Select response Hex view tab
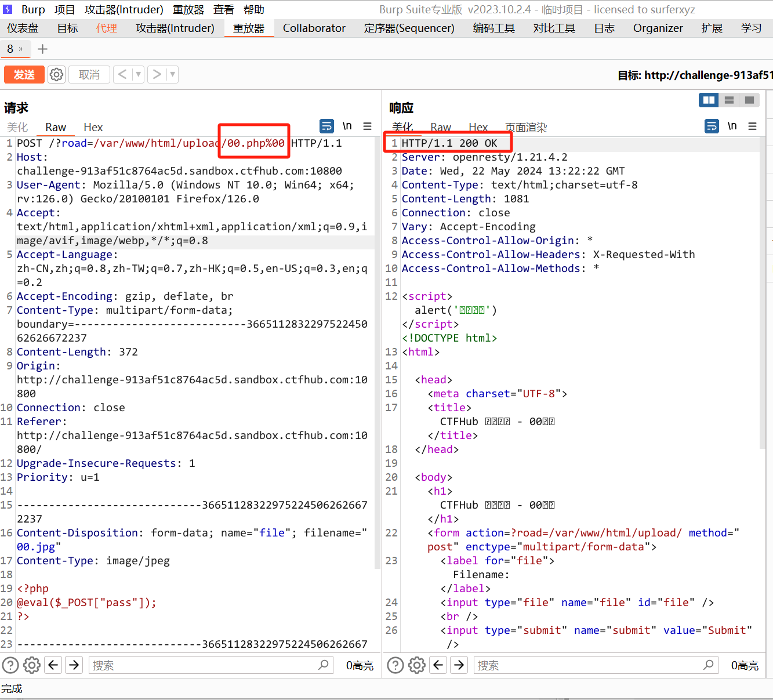The height and width of the screenshot is (700, 773). (478, 127)
